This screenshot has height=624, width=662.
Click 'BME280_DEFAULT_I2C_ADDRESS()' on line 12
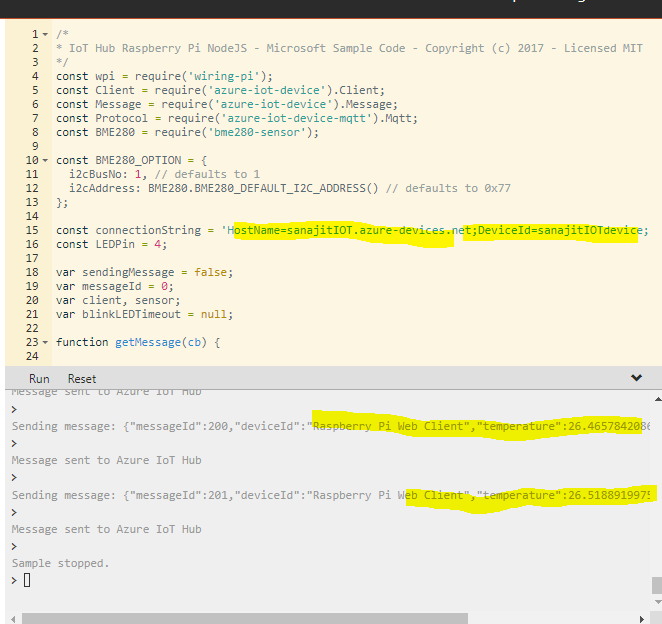pos(286,188)
